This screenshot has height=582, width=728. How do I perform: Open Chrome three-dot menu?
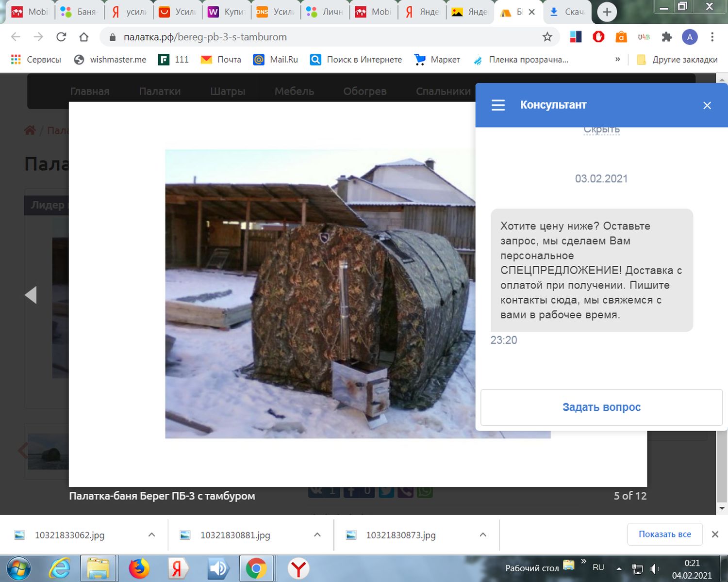tap(712, 37)
